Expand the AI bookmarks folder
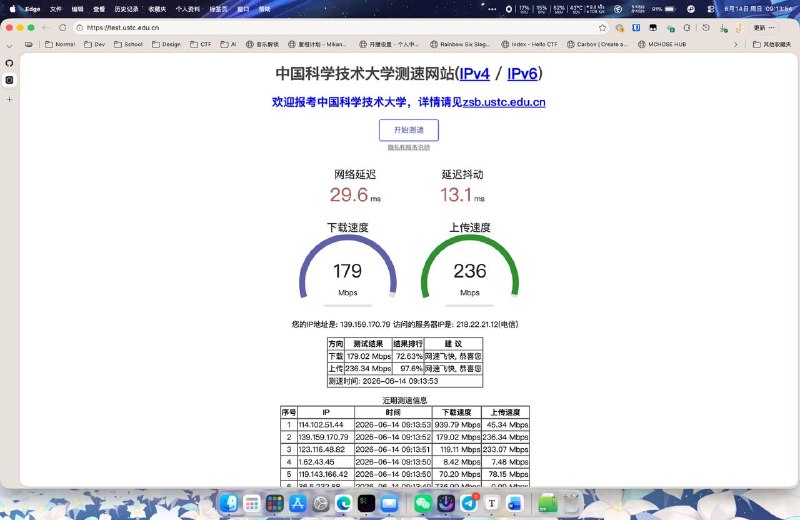This screenshot has height=520, width=800. click(228, 44)
